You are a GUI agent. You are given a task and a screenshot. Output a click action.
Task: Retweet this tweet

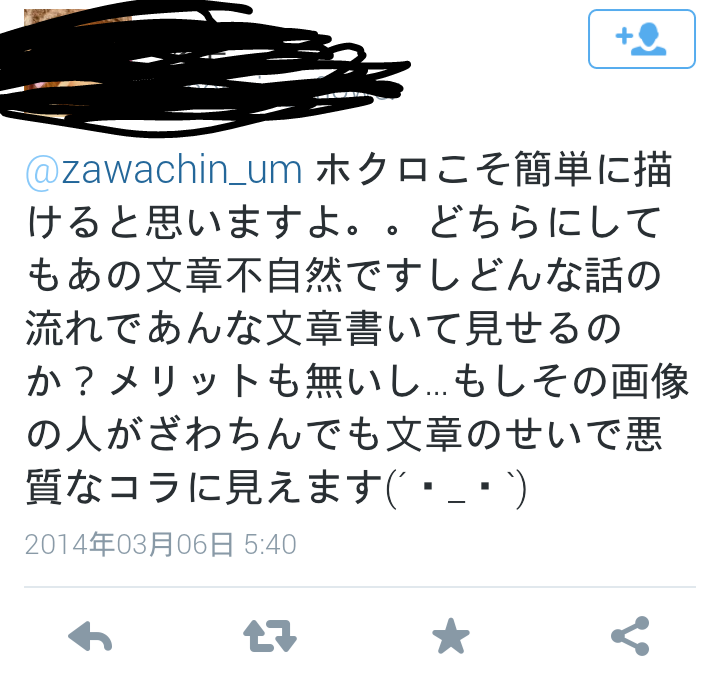(x=270, y=636)
